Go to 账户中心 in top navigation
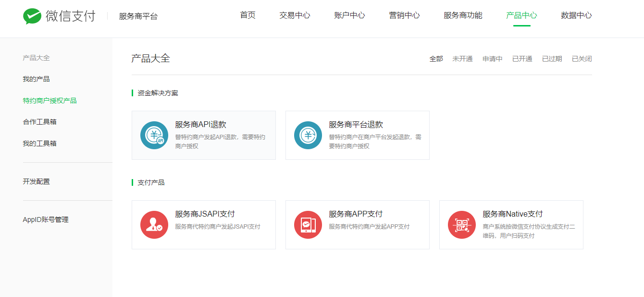This screenshot has height=297, width=644. click(x=349, y=15)
